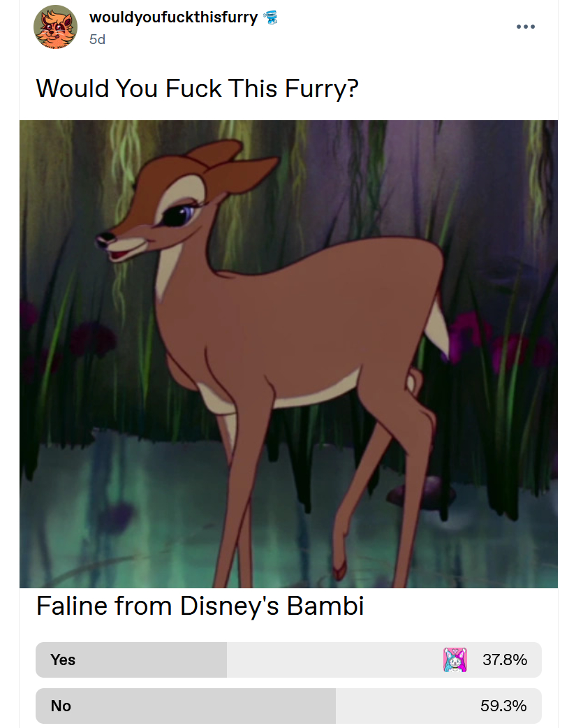Vote No in the poll

tap(288, 706)
